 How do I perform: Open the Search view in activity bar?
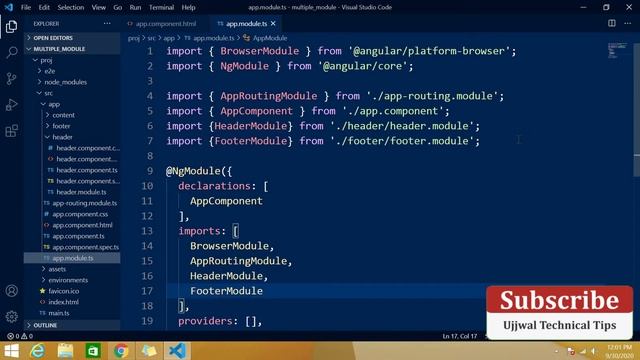12,52
